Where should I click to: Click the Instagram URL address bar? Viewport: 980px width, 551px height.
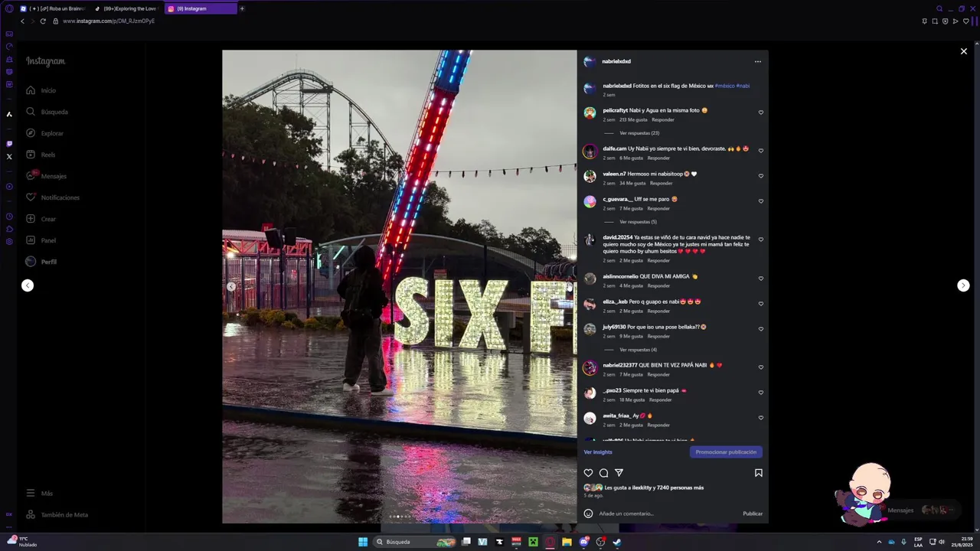click(109, 21)
